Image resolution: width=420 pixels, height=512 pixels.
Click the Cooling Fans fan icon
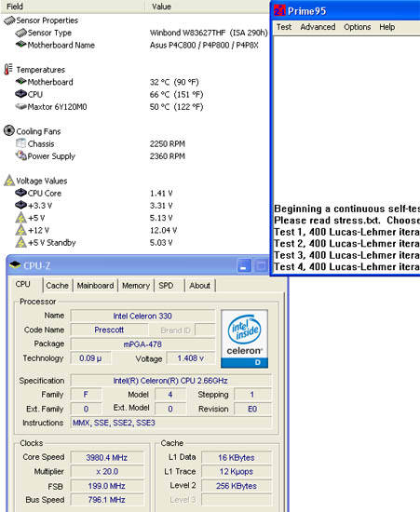click(9, 130)
